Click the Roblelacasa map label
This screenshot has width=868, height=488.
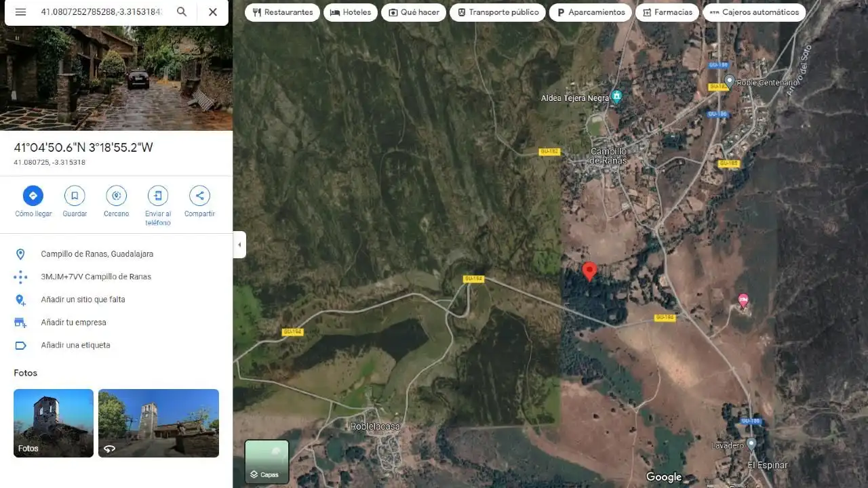(375, 426)
